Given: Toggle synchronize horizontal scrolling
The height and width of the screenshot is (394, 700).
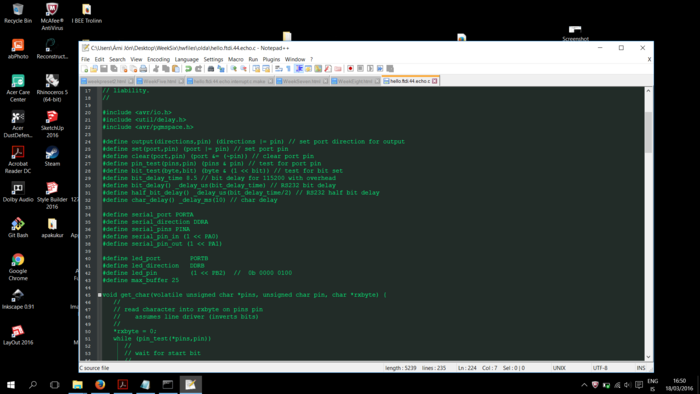Looking at the screenshot, I should (266, 69).
